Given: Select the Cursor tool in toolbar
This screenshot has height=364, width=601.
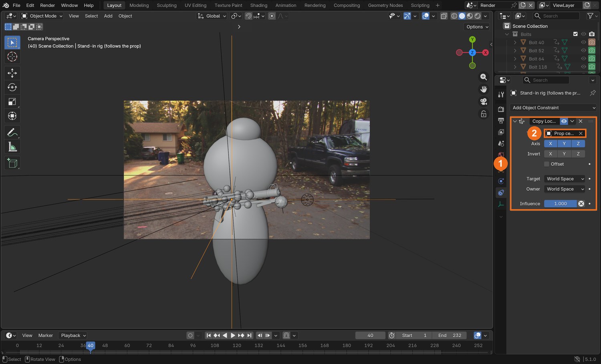Looking at the screenshot, I should (12, 57).
